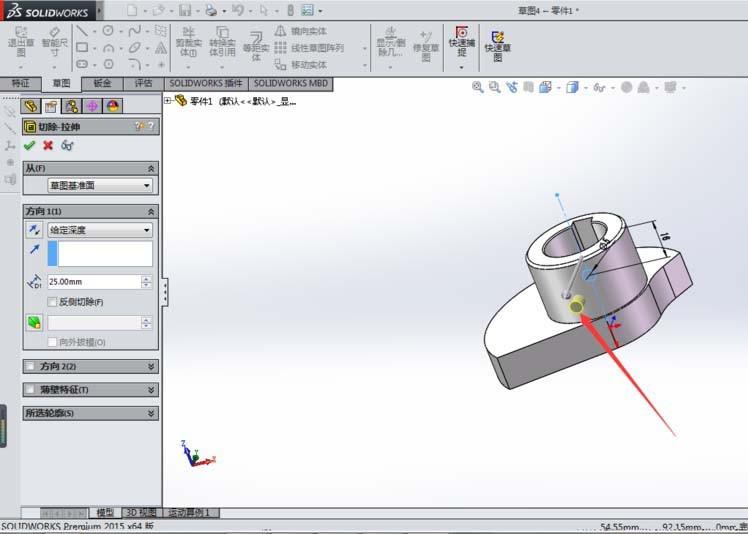Collapse the 从(F) section
The height and width of the screenshot is (534, 748).
(151, 168)
